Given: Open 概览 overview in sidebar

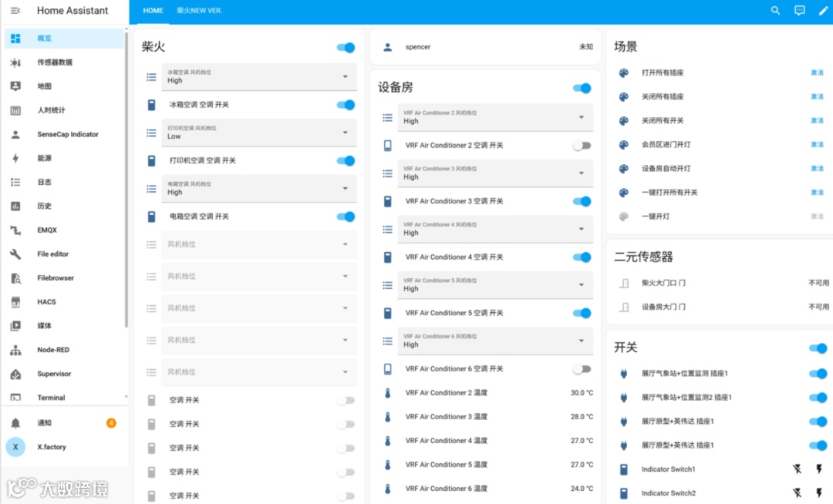Looking at the screenshot, I should (64, 39).
